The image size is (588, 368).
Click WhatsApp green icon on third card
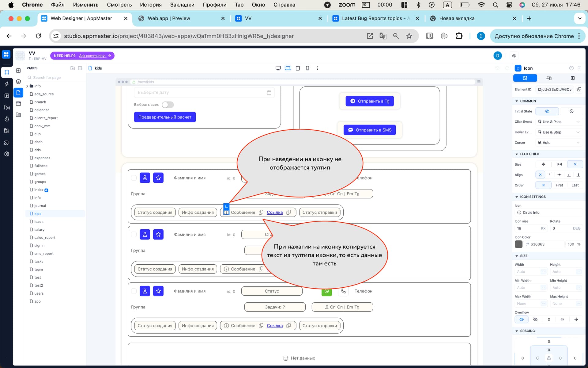327,291
